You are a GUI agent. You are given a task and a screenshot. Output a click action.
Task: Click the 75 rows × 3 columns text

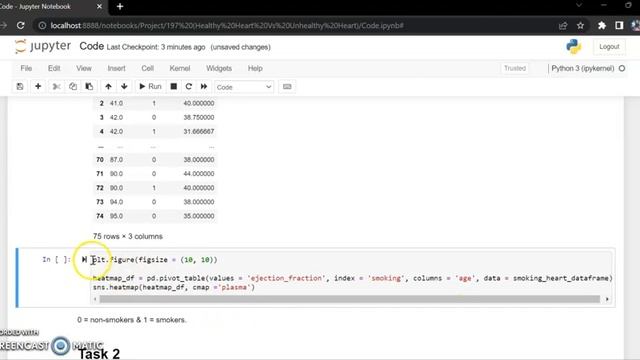(127, 236)
